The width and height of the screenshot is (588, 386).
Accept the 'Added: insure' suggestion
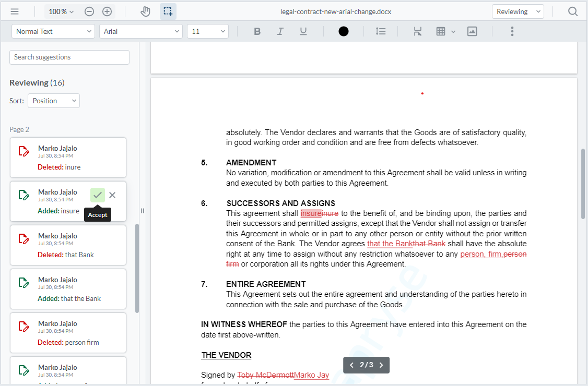pos(98,195)
